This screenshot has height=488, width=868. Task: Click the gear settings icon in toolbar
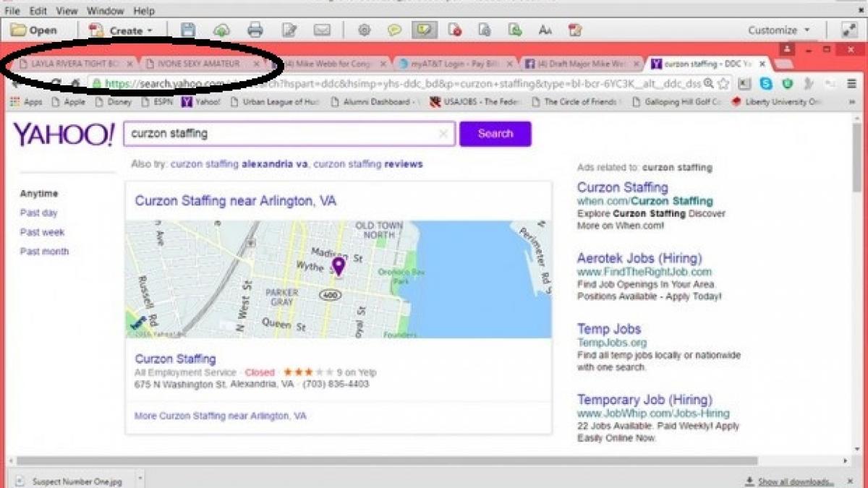364,30
